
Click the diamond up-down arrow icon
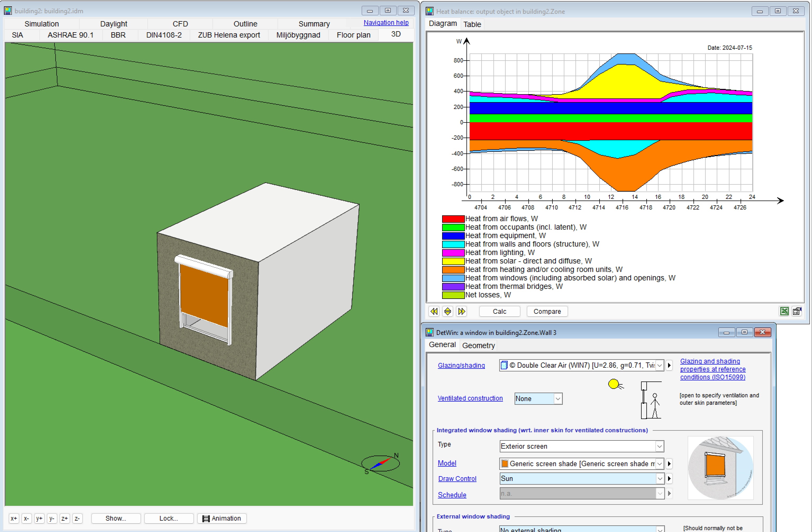pyautogui.click(x=448, y=311)
